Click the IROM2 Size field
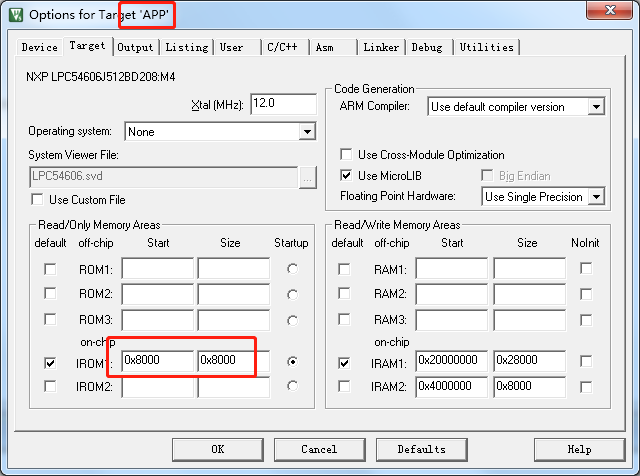Viewport: 640px width, 476px height. (x=233, y=387)
